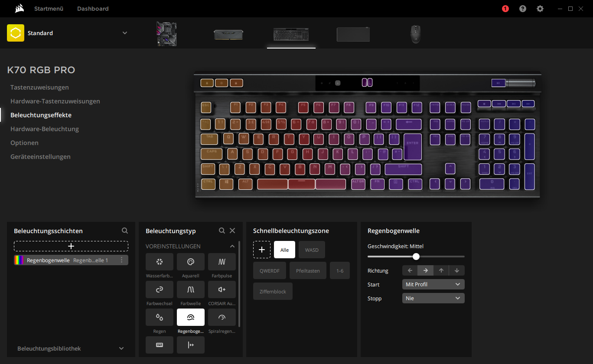The width and height of the screenshot is (593, 364).
Task: Adjust the Geschwindigkeit speed slider handle
Action: [416, 257]
